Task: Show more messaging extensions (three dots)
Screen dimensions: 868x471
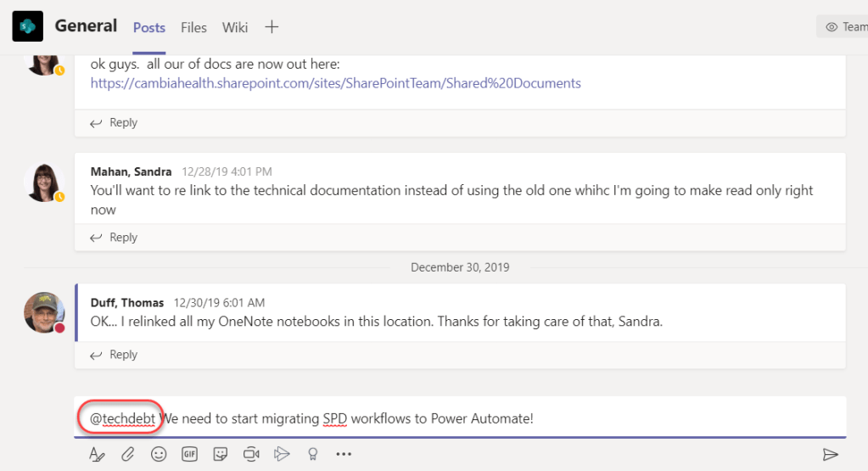Action: (x=344, y=454)
